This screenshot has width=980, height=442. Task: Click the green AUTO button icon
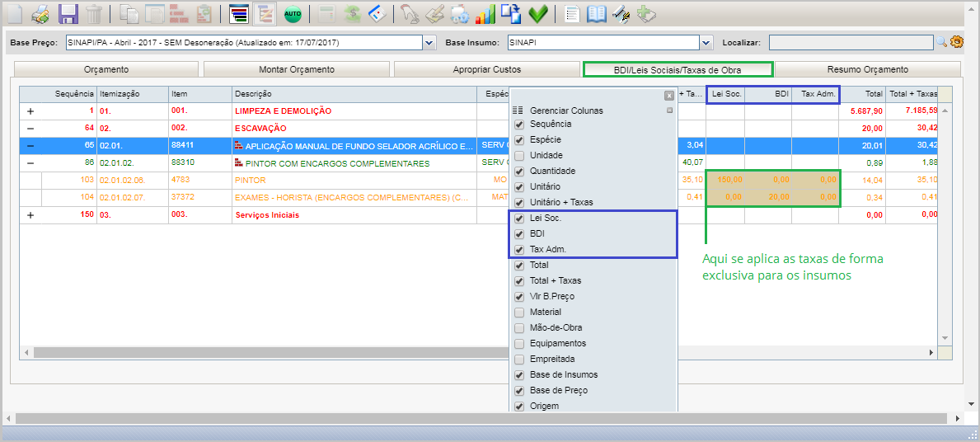[x=293, y=14]
